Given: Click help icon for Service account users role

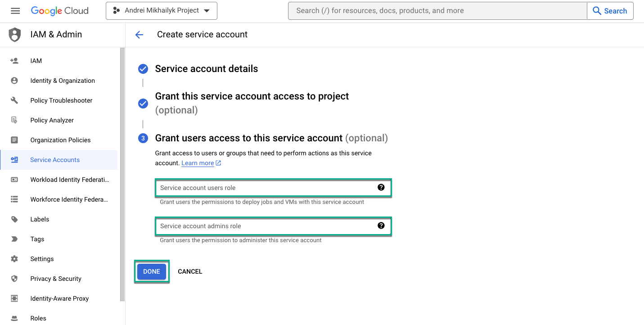Looking at the screenshot, I should [381, 188].
